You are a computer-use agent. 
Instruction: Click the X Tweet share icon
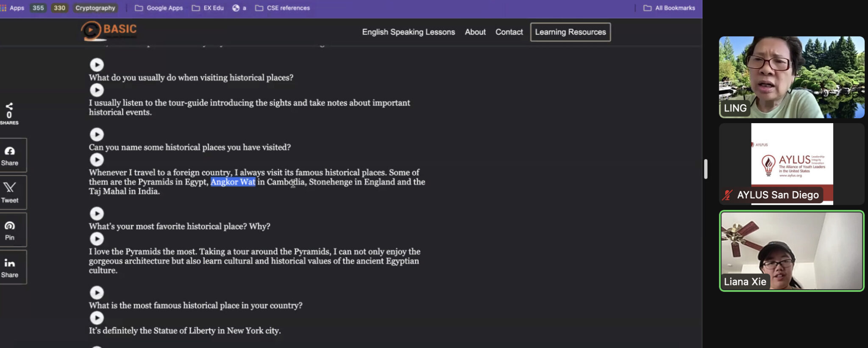click(x=10, y=193)
